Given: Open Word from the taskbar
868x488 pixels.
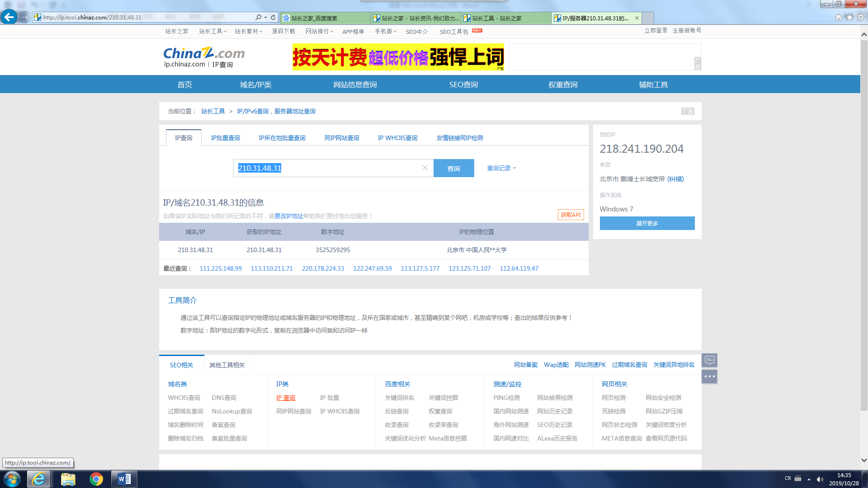Looking at the screenshot, I should [x=124, y=479].
